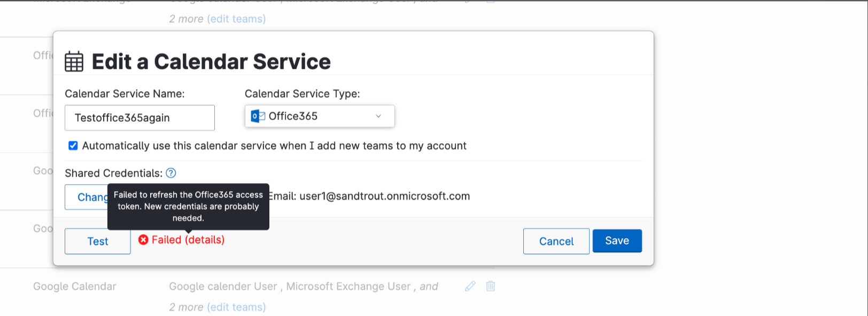This screenshot has height=316, width=868.
Task: Open the edit teams link in the top row
Action: click(x=236, y=19)
